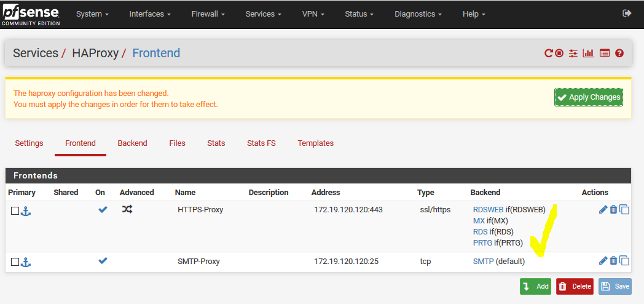Screen dimensions: 644x304
Task: Click the Advanced column header
Action: coord(137,192)
